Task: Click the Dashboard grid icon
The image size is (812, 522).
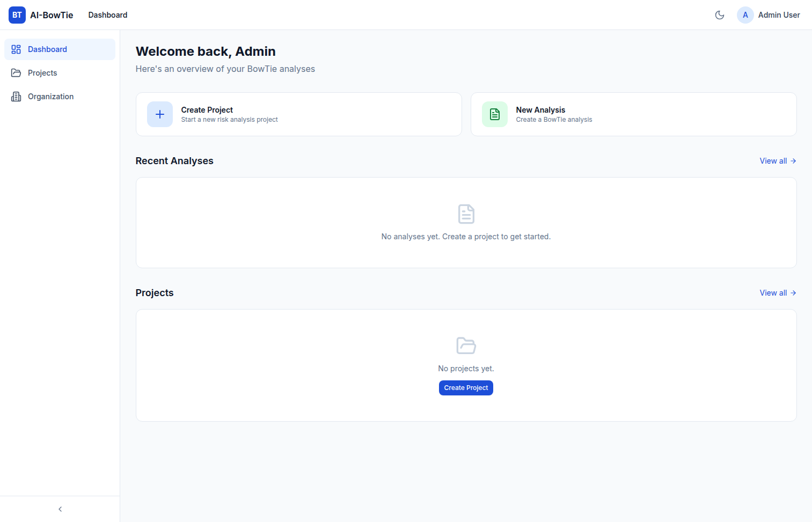Action: click(x=16, y=49)
